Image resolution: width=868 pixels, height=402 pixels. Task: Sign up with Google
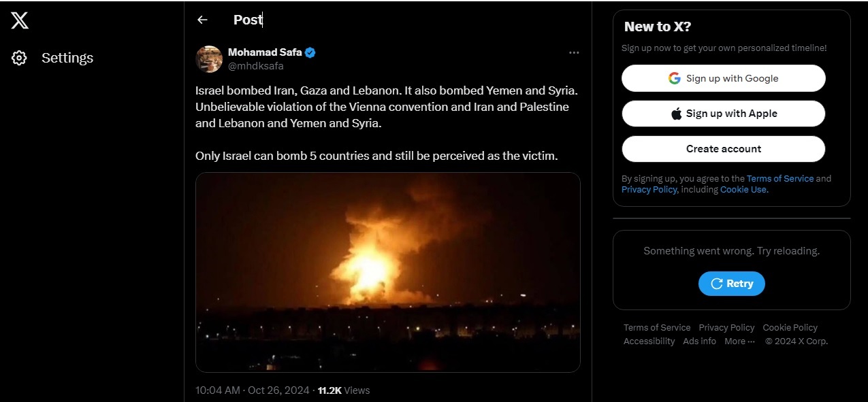723,78
